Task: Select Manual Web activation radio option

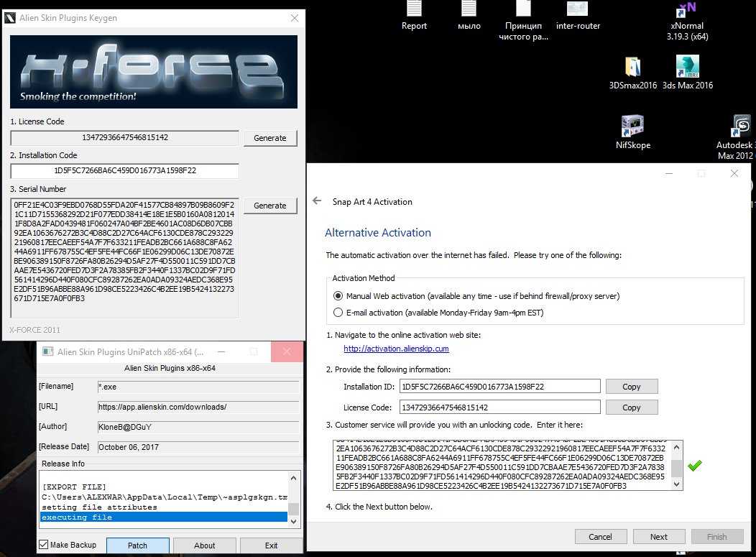Action: [x=338, y=295]
